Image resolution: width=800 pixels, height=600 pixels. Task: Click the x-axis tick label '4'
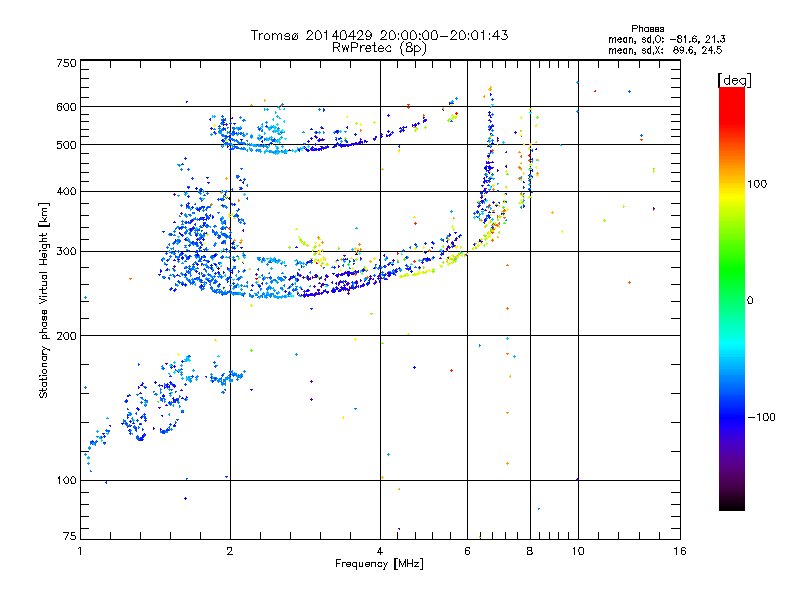[380, 551]
